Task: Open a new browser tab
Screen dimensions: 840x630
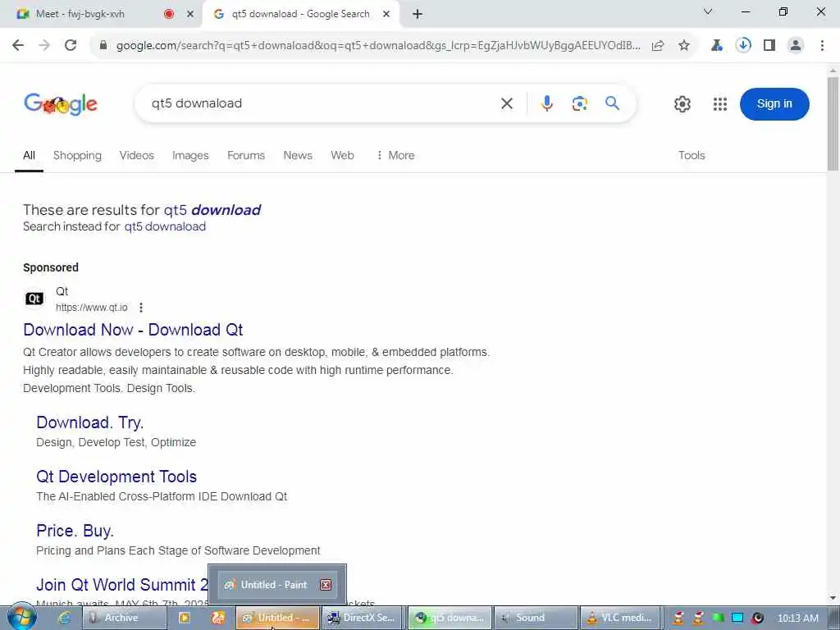Action: tap(418, 15)
